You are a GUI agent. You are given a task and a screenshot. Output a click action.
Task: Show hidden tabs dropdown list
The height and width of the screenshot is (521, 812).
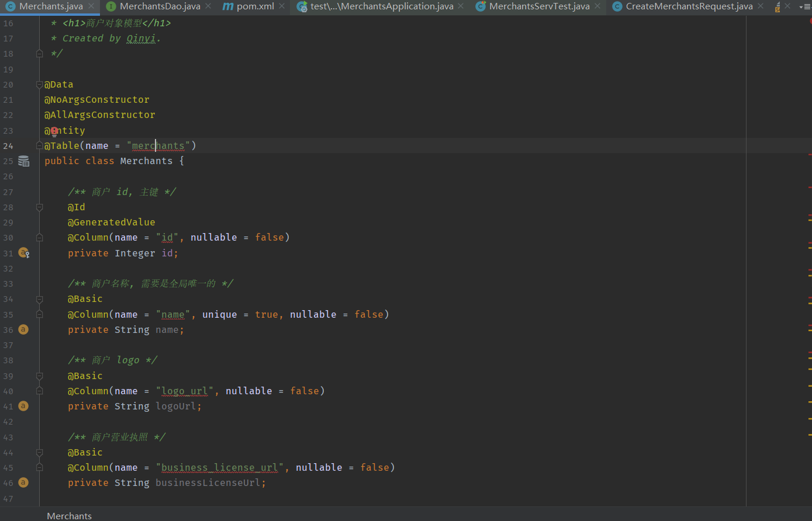(x=804, y=6)
